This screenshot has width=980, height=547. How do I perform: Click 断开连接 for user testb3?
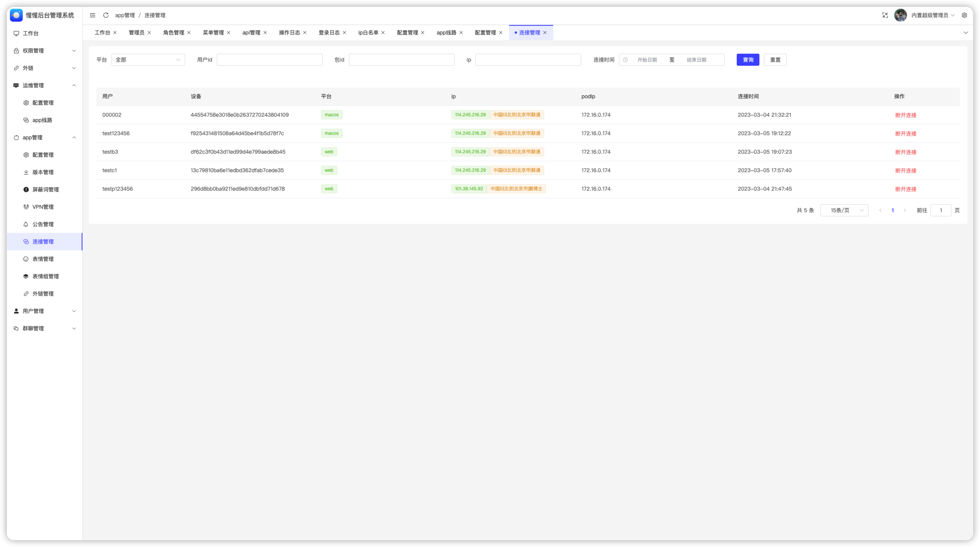[906, 152]
